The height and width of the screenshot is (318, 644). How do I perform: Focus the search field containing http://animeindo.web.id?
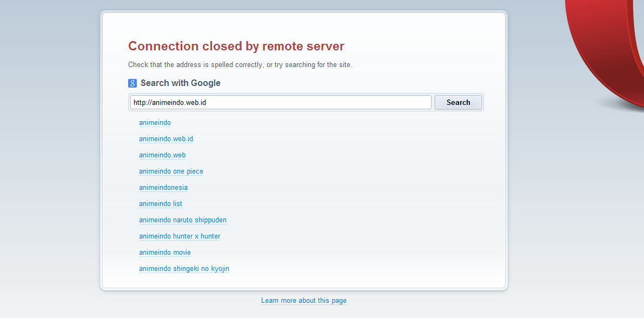click(x=281, y=102)
